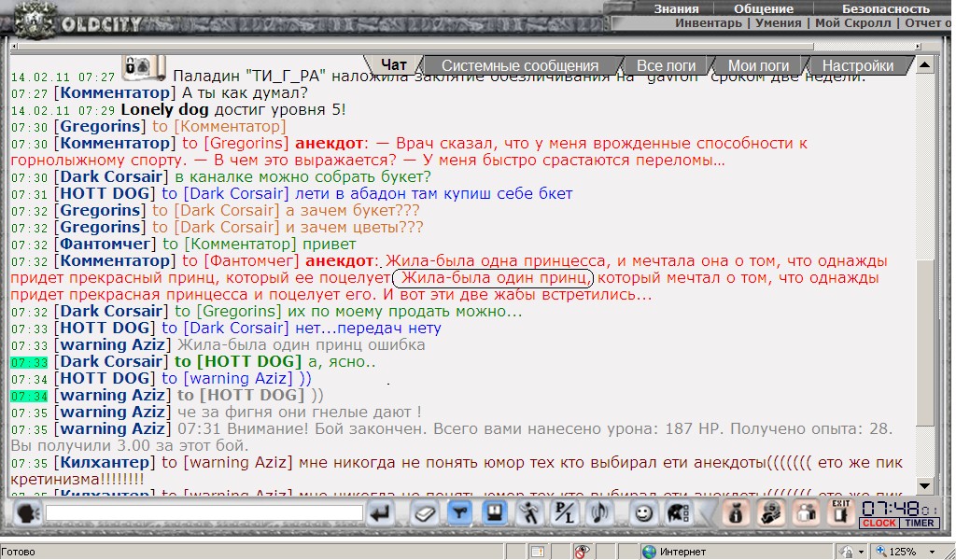Click highlighted 07:34 timestamp
This screenshot has height=560, width=956.
point(29,396)
